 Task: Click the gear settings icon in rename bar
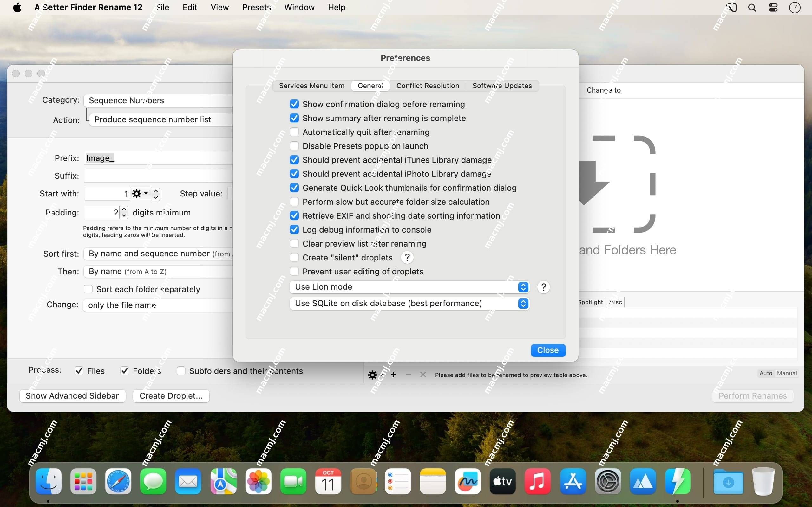pos(374,375)
